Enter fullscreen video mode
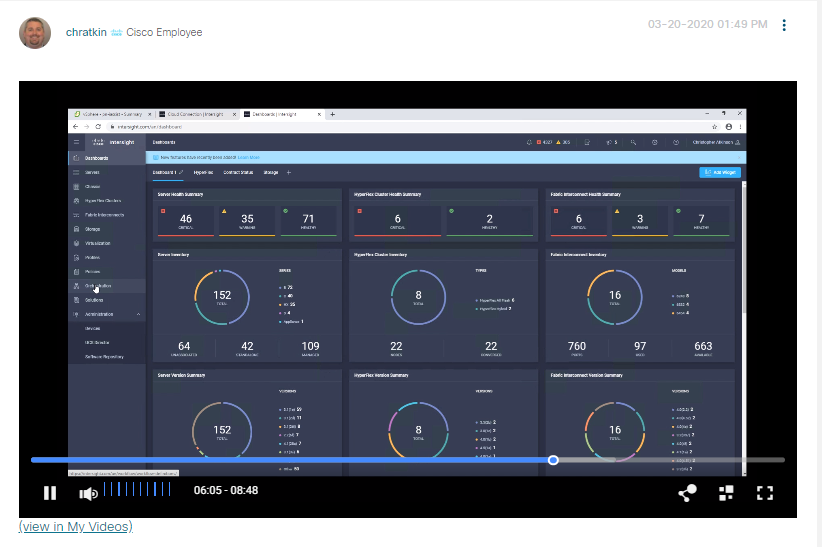 [765, 492]
